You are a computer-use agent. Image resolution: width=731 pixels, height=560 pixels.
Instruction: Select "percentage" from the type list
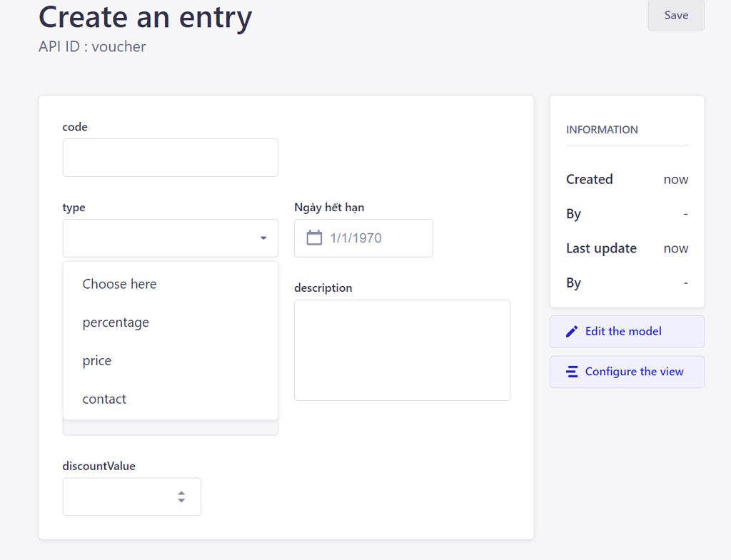click(116, 322)
